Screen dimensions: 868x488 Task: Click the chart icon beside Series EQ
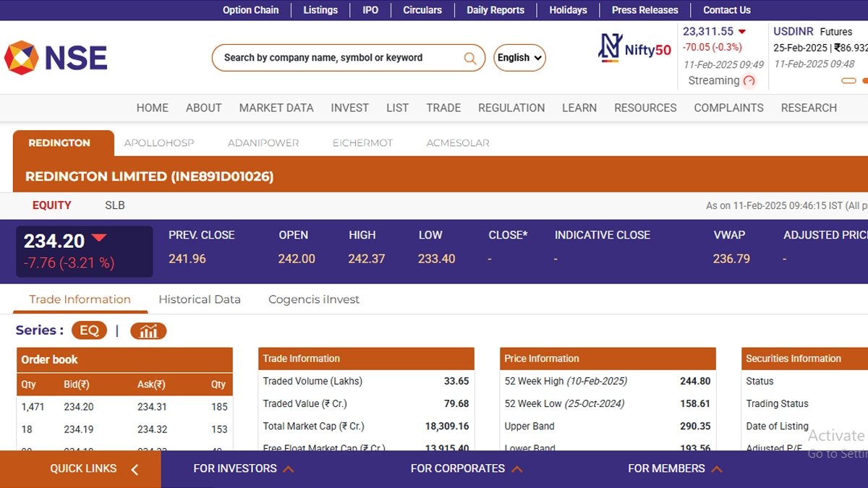coord(148,331)
